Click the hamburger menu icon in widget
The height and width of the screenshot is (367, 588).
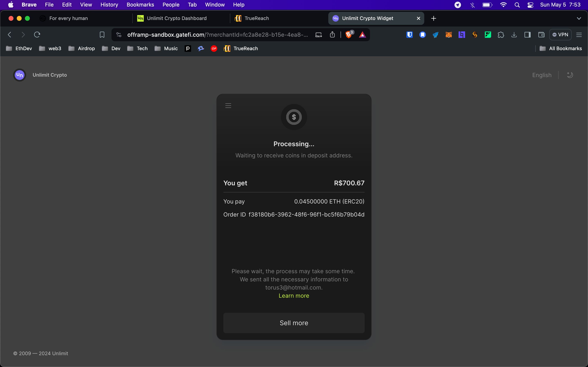point(228,105)
